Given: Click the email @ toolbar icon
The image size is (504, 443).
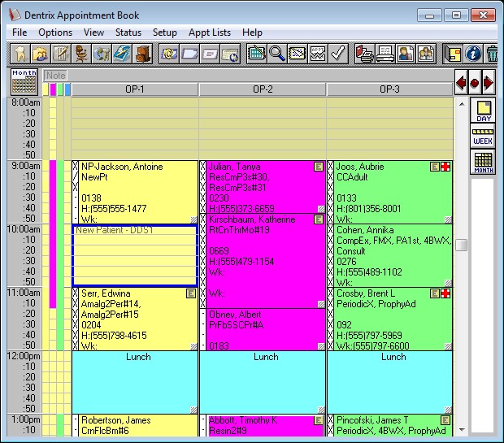Looking at the screenshot, I should pos(169,54).
